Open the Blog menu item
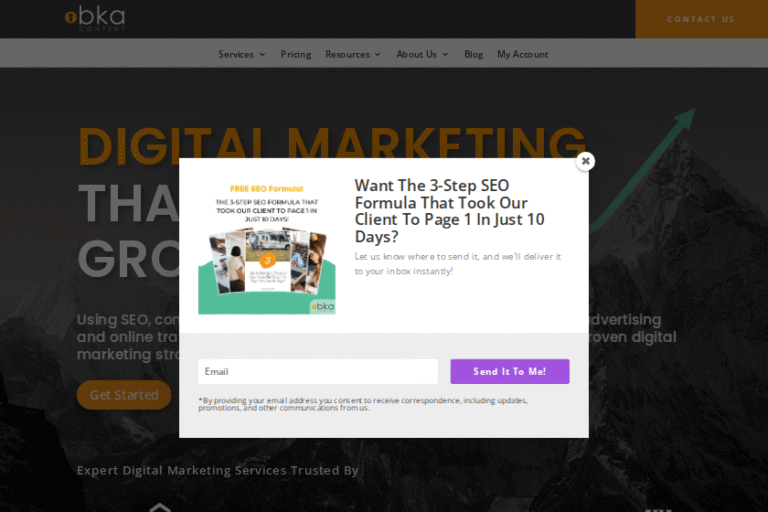The height and width of the screenshot is (512, 768). pos(474,54)
